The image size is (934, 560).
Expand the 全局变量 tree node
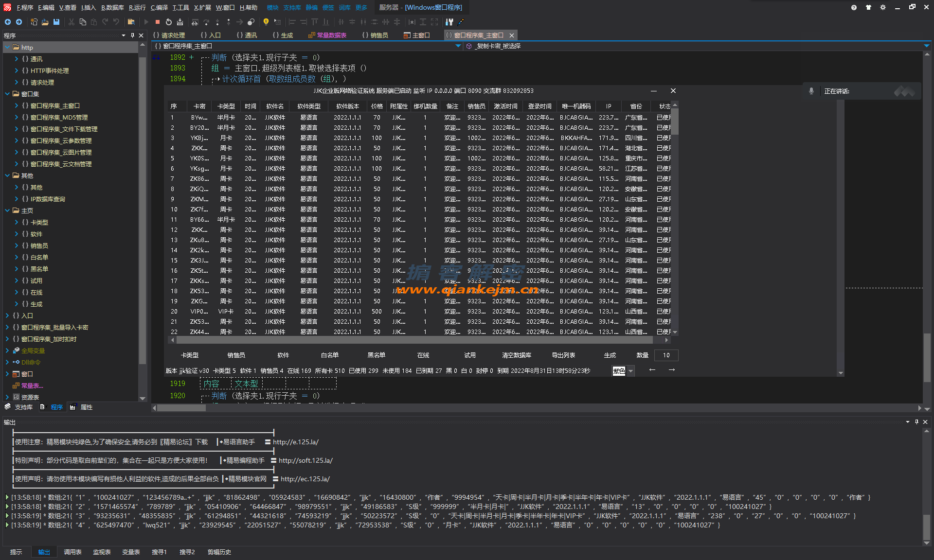click(7, 350)
